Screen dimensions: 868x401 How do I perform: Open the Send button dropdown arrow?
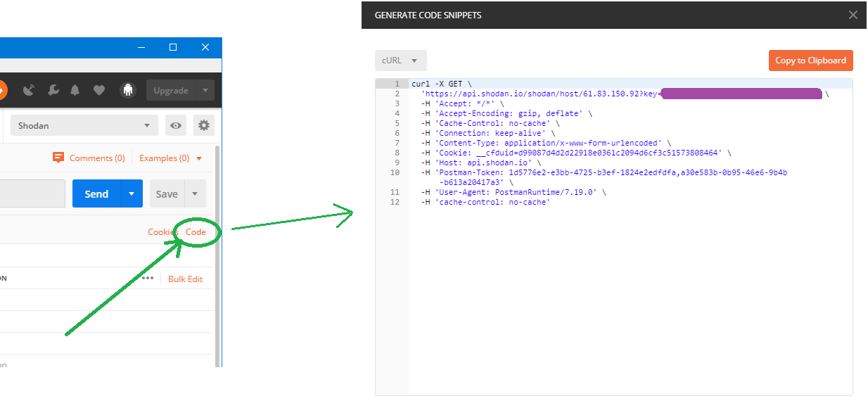[132, 193]
